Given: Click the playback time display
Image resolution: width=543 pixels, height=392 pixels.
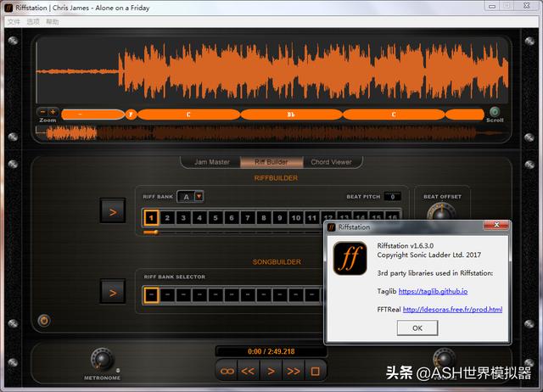Looking at the screenshot, I should click(271, 351).
